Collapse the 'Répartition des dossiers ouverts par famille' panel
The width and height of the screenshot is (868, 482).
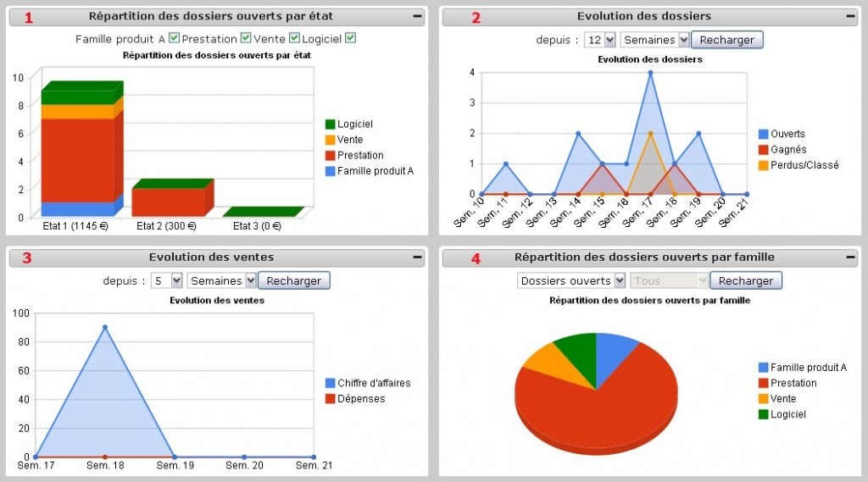850,257
